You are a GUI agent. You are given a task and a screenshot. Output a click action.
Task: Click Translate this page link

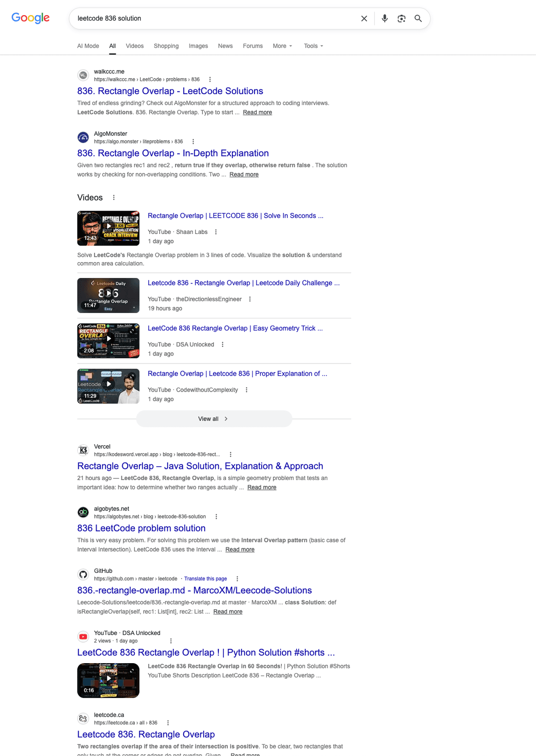click(205, 579)
